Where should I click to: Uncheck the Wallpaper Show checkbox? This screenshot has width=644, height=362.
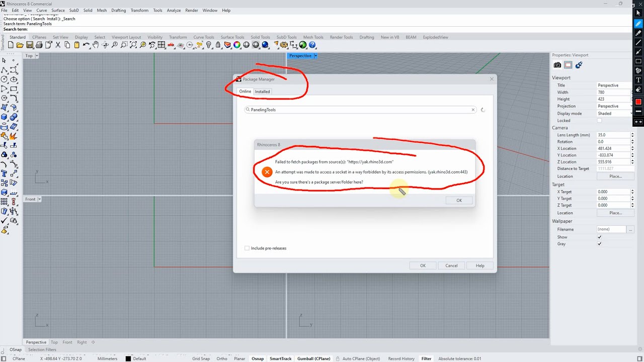tap(599, 237)
